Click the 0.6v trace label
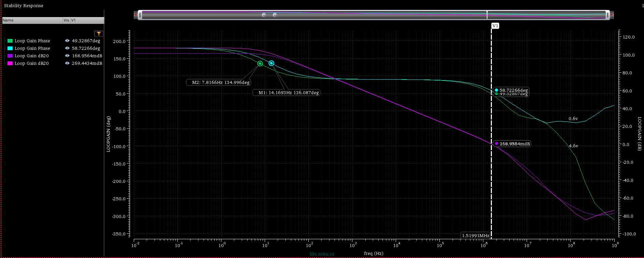The height and width of the screenshot is (258, 644). tap(573, 119)
